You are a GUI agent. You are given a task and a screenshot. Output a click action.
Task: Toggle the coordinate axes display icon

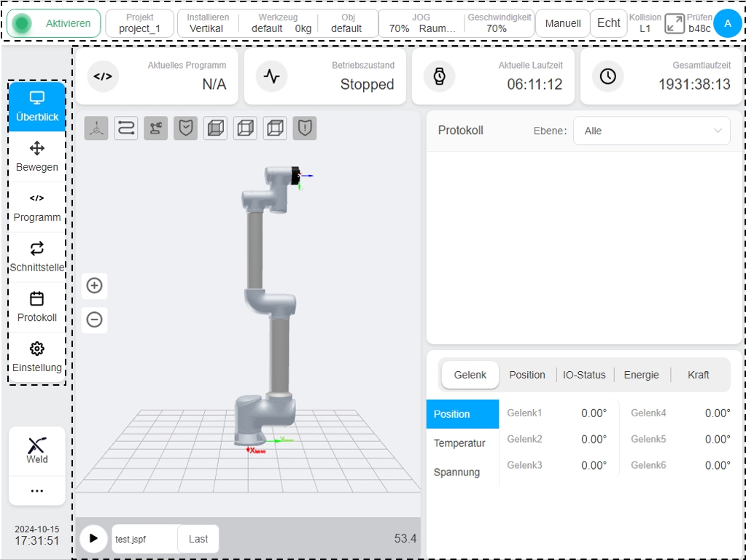coord(96,128)
